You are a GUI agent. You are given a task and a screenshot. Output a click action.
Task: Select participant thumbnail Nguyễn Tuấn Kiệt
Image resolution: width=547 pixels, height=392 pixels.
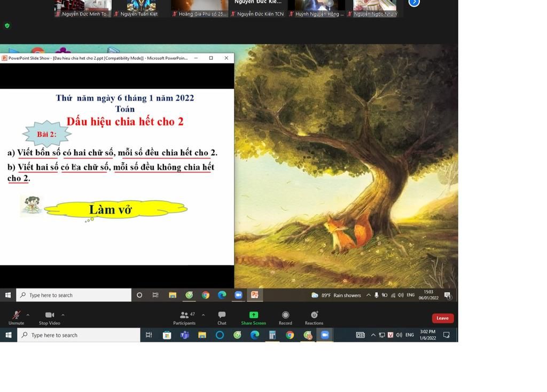tap(141, 9)
